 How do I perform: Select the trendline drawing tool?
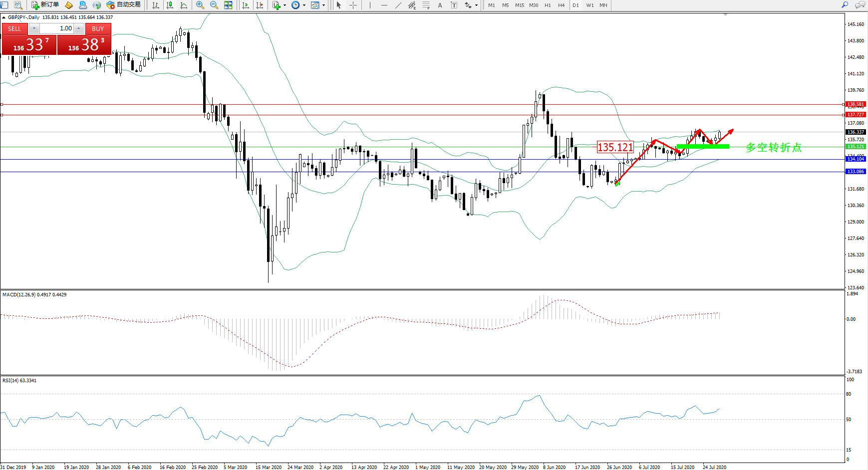tap(398, 5)
